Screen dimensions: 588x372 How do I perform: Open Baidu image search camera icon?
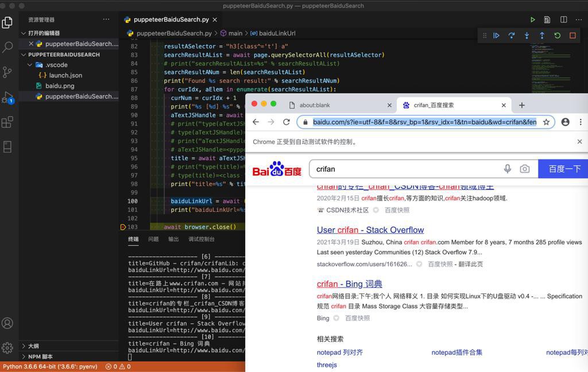pos(525,169)
